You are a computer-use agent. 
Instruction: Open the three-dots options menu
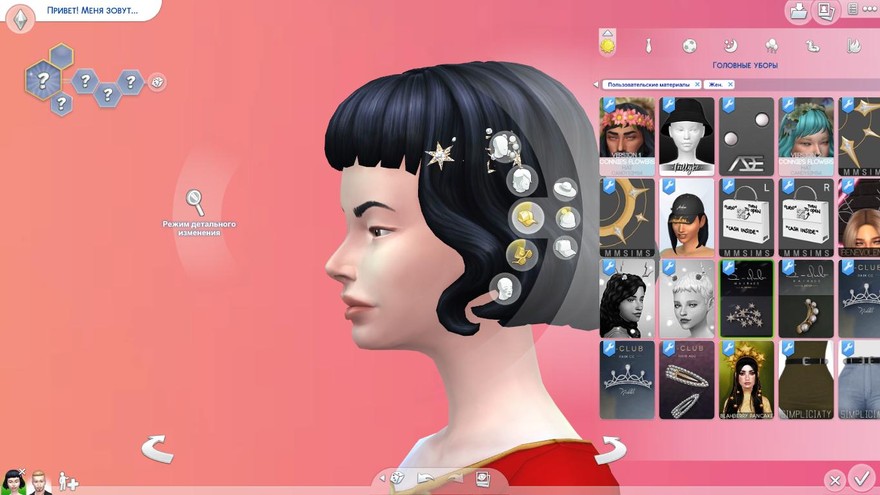(869, 9)
